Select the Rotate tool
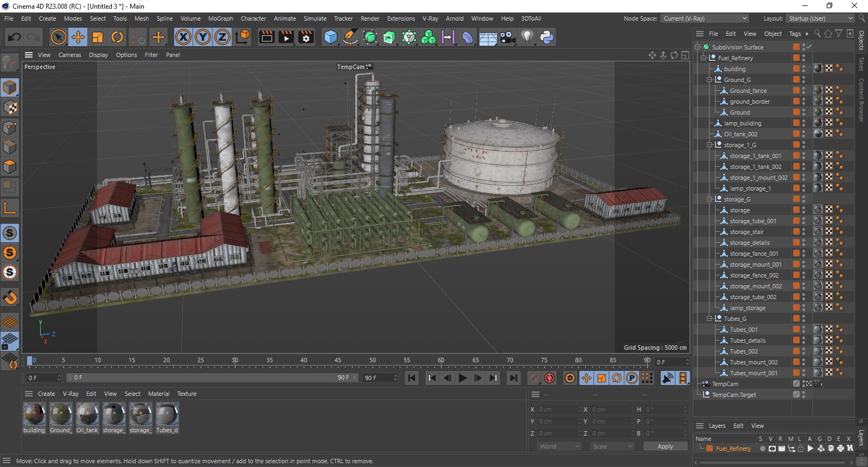Image resolution: width=868 pixels, height=467 pixels. click(x=117, y=37)
